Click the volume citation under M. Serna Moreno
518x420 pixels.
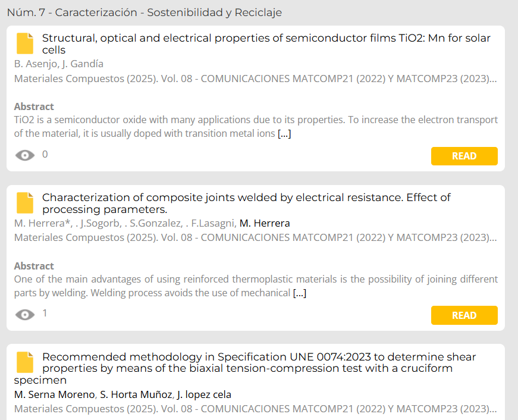click(255, 409)
